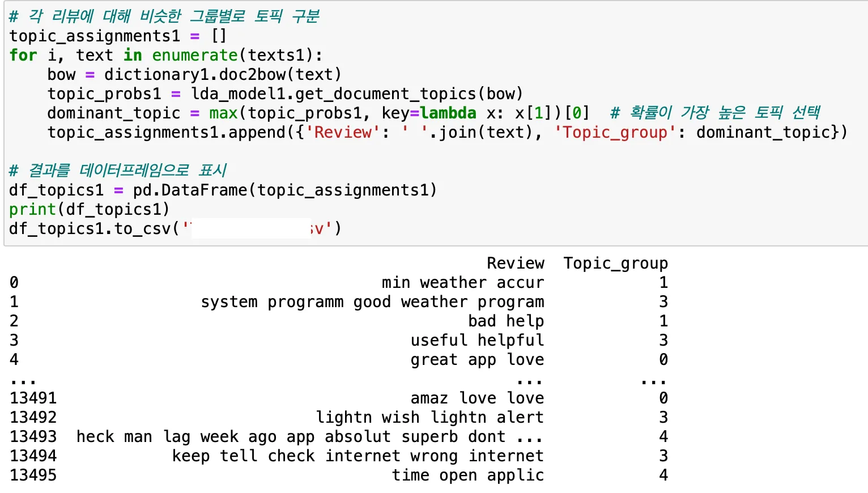This screenshot has height=493, width=868.
Task: Click lda_model1.get_document_topics(bow) expression
Action: pos(356,94)
